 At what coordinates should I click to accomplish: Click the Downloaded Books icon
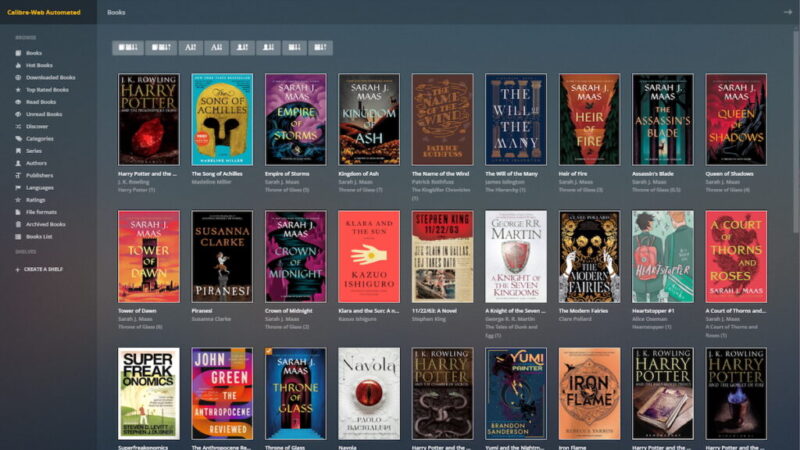click(18, 78)
